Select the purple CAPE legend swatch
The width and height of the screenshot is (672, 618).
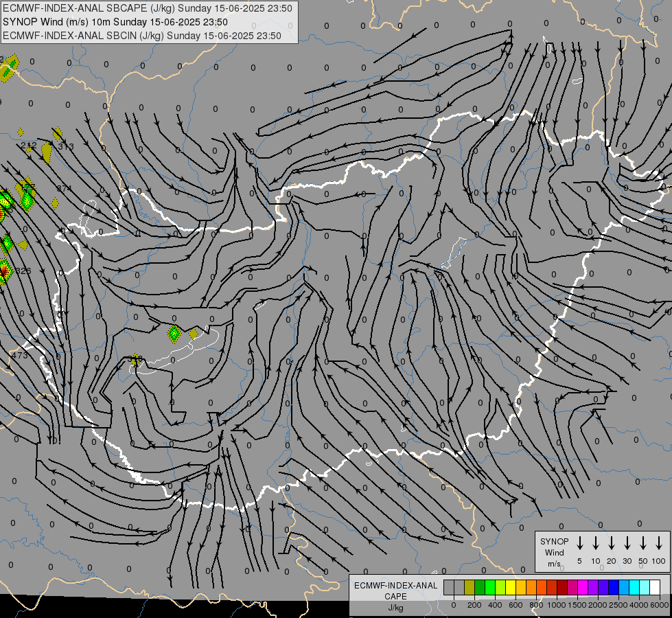click(592, 588)
